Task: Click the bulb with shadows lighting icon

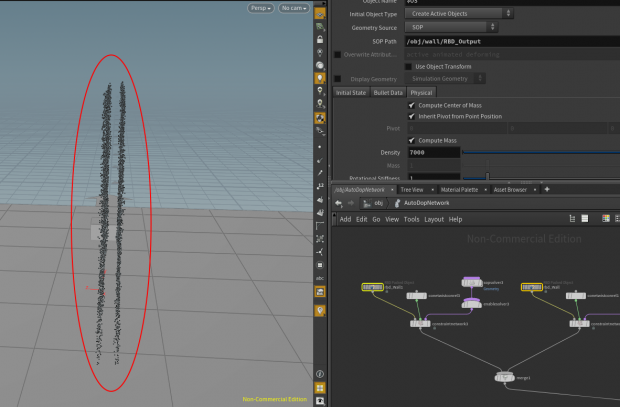Action: click(x=320, y=104)
